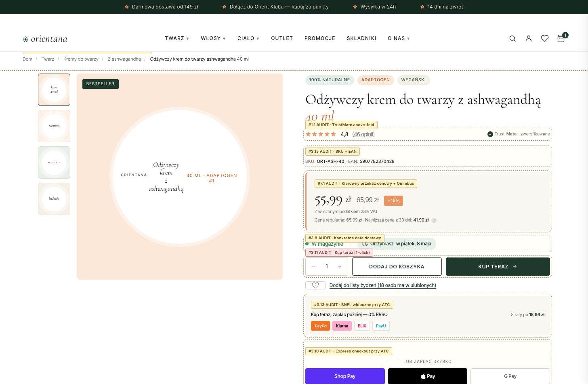This screenshot has width=588, height=384.
Task: Click the Trust Mate zweryfikowane badge
Action: pyautogui.click(x=519, y=134)
